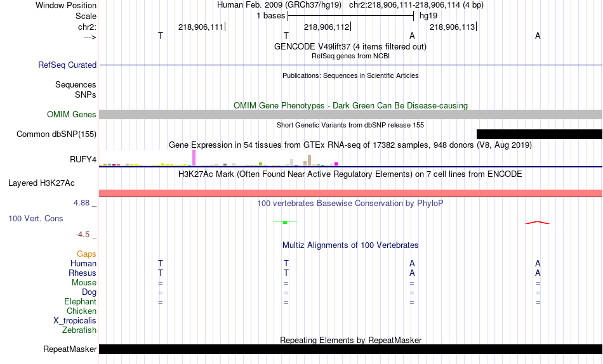603x364 pixels.
Task: Click the SNPs track label
Action: pyautogui.click(x=86, y=94)
